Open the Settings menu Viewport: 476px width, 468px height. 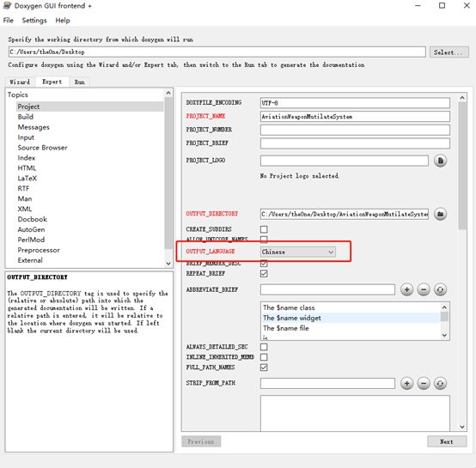(x=34, y=21)
